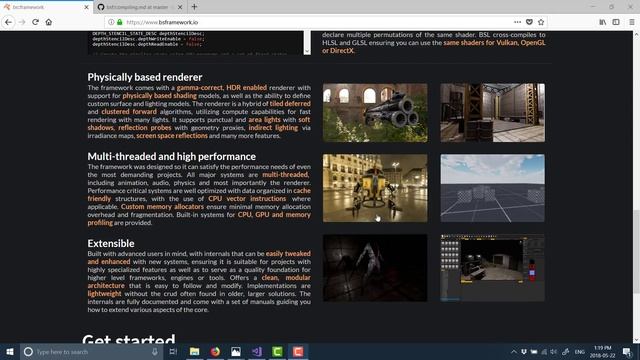Screen dimensions: 640x360
Task: Open the Windows notification center
Action: [x=627, y=351]
